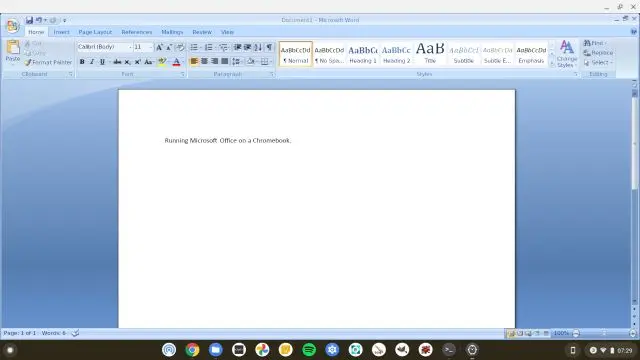Sort the selected text alphabetically
This screenshot has height=360, width=640.
(258, 47)
